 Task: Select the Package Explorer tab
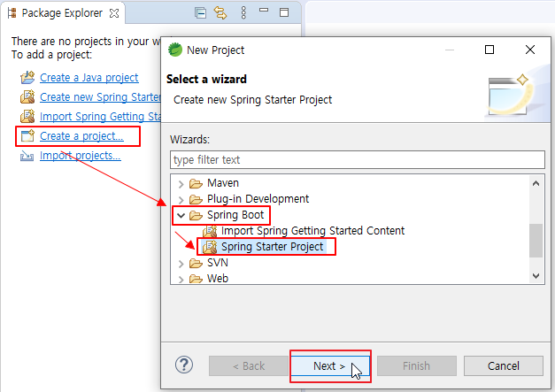pyautogui.click(x=62, y=13)
